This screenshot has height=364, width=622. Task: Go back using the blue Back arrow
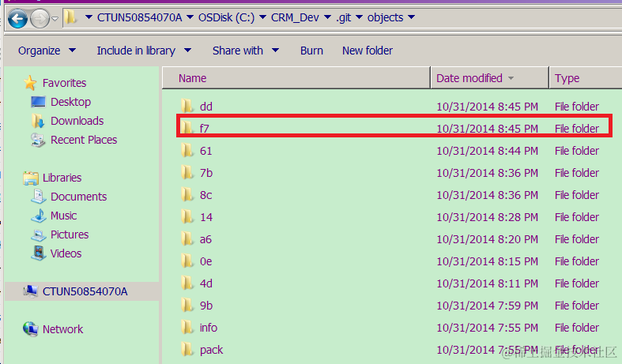click(17, 18)
